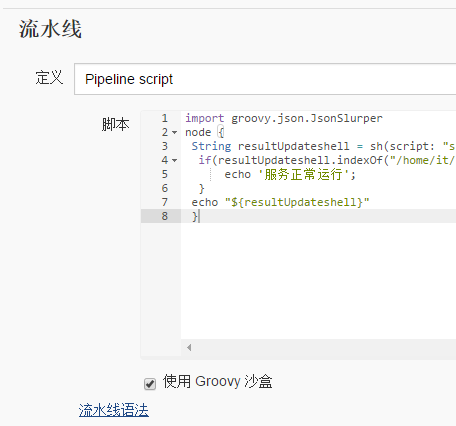Click line number 5 in the gutter
Viewport: 456px width, 426px height.
tap(165, 174)
